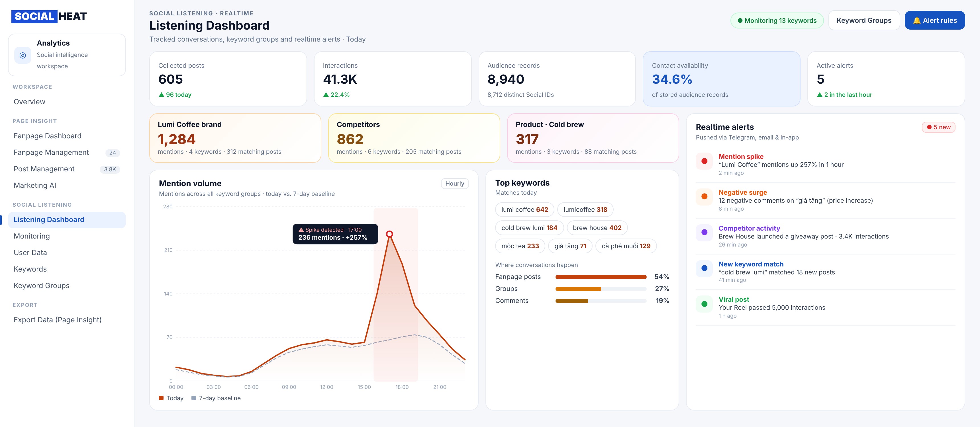Go to Fanpage Management page
The width and height of the screenshot is (980, 427).
67,153
